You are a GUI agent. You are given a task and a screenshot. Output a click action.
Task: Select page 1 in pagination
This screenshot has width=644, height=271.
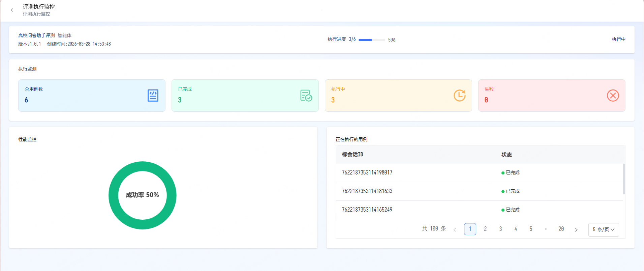(470, 229)
